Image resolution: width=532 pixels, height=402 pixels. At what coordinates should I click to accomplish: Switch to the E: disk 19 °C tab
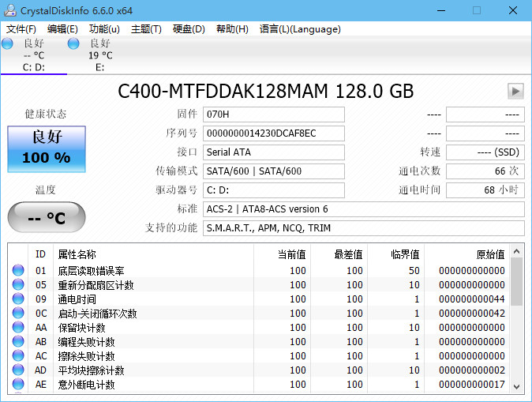click(100, 55)
